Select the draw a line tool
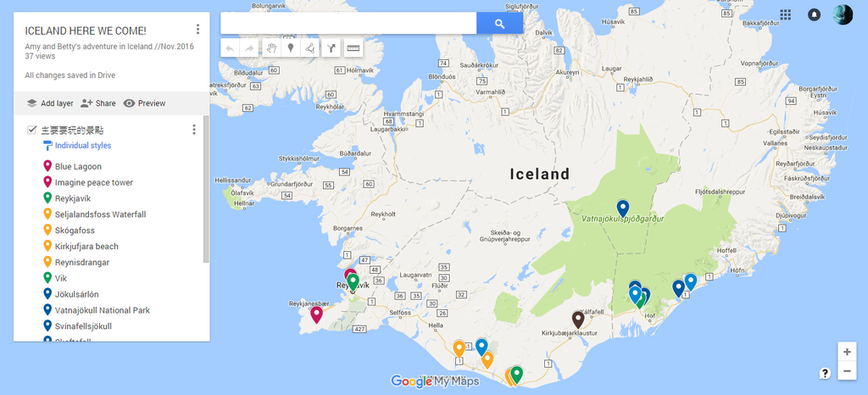868x395 pixels. click(310, 48)
